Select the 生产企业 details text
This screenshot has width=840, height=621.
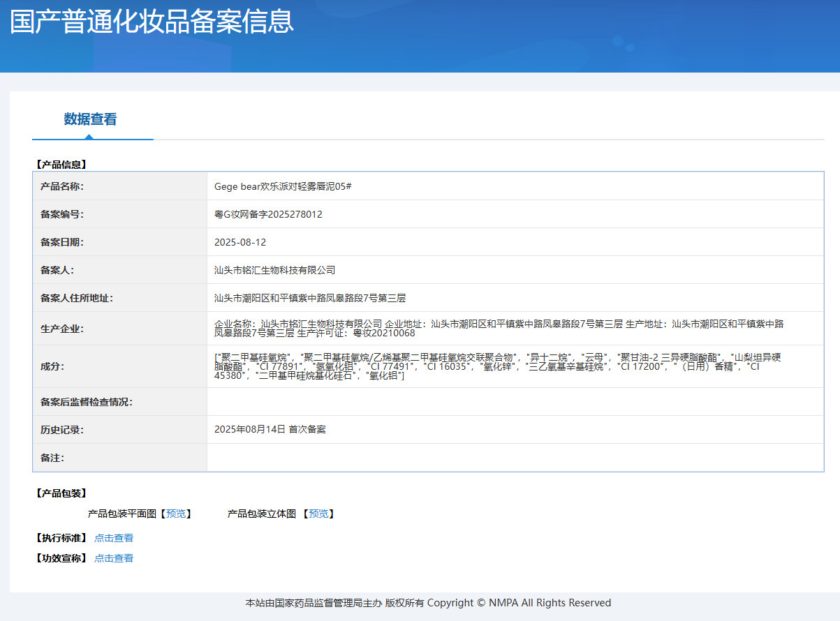pyautogui.click(x=499, y=329)
